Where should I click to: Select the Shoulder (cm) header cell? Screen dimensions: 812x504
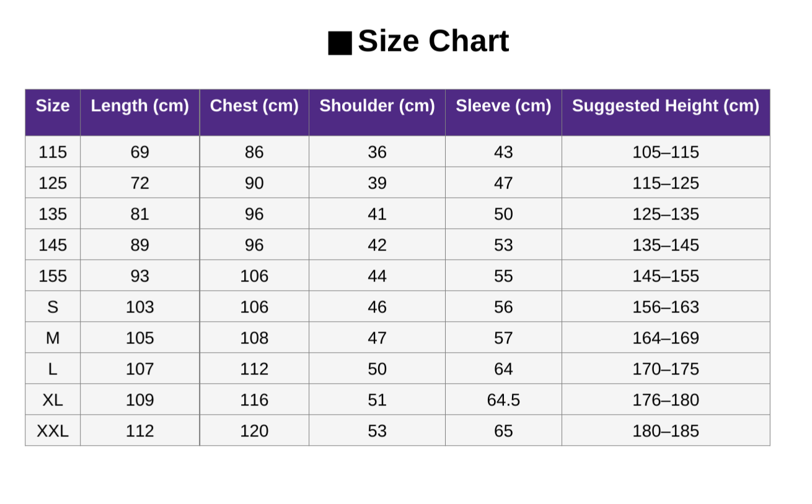click(377, 106)
